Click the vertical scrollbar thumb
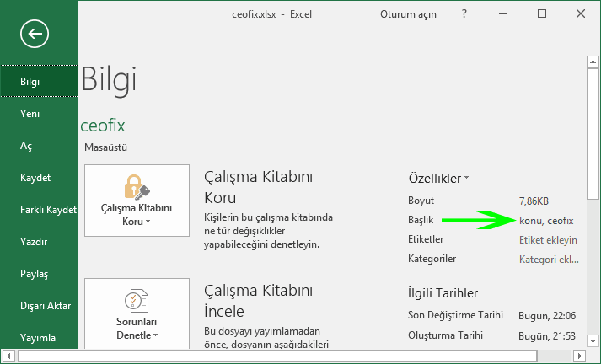Viewport: 601px width, 364px height. click(x=593, y=134)
